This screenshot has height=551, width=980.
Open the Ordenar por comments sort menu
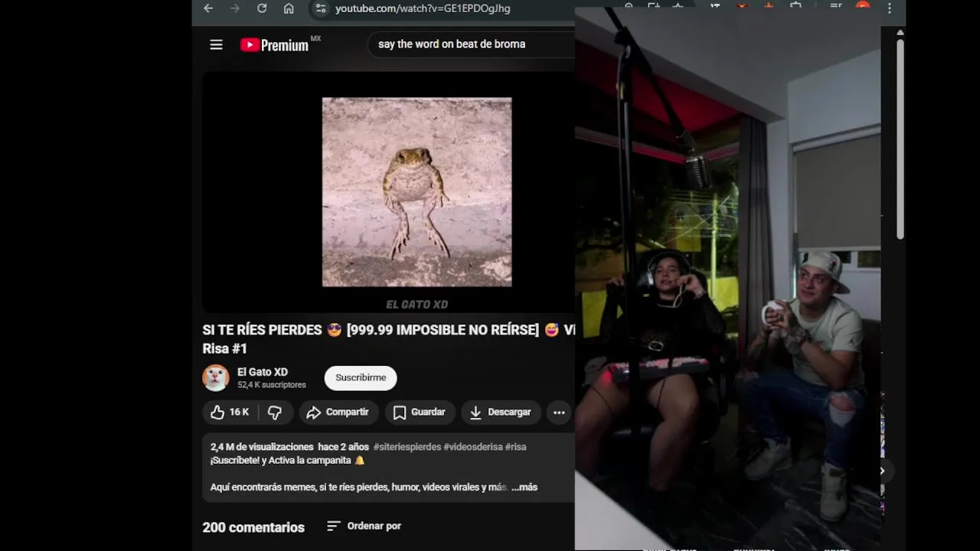(x=364, y=526)
